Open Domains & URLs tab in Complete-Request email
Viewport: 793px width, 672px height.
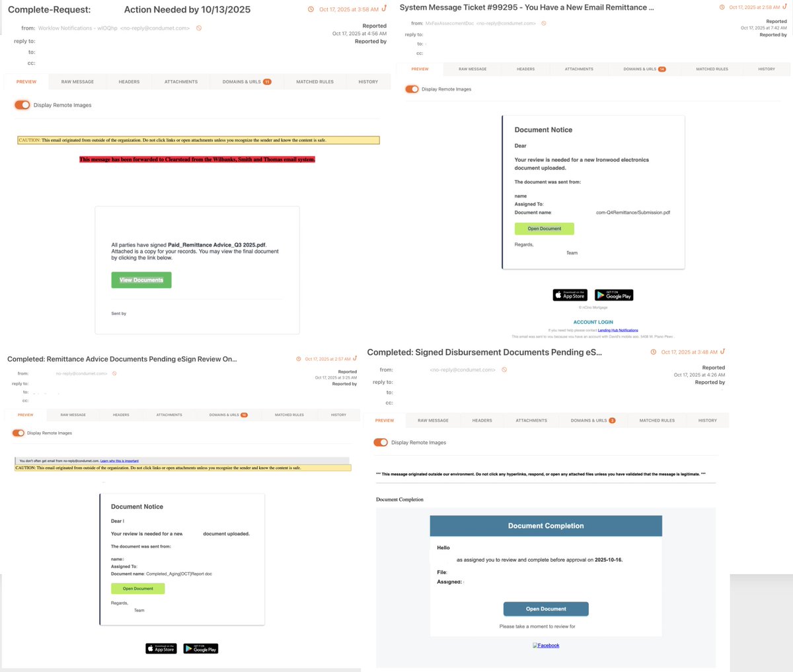click(x=246, y=82)
